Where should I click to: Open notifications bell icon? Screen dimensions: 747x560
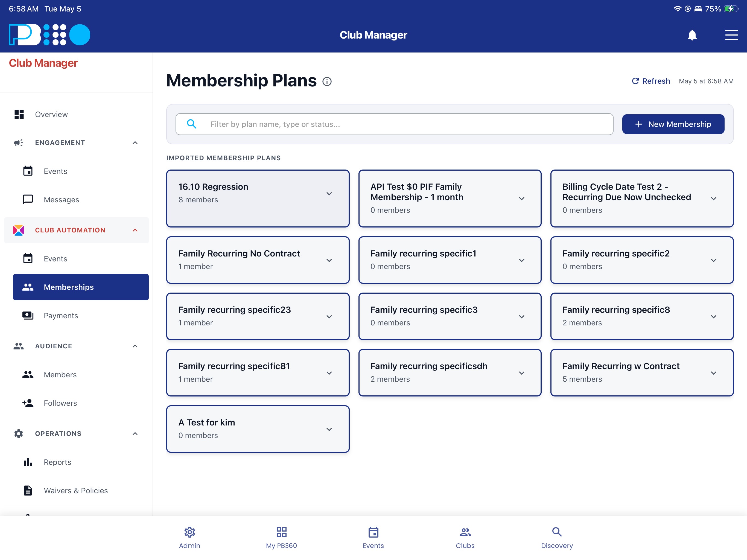click(692, 35)
